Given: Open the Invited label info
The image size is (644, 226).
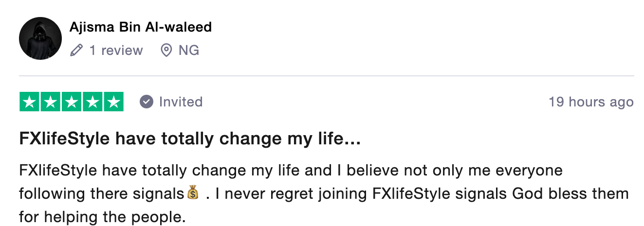Looking at the screenshot, I should [181, 102].
